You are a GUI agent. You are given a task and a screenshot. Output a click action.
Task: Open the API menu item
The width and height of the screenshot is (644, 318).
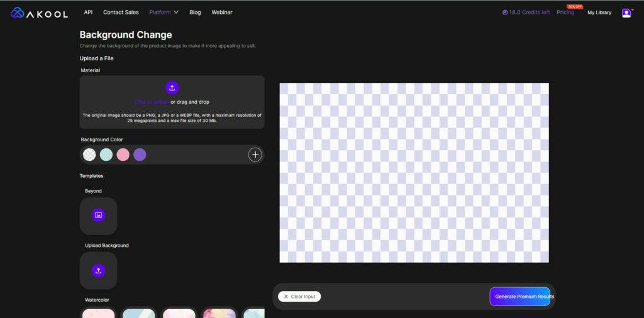[88, 13]
